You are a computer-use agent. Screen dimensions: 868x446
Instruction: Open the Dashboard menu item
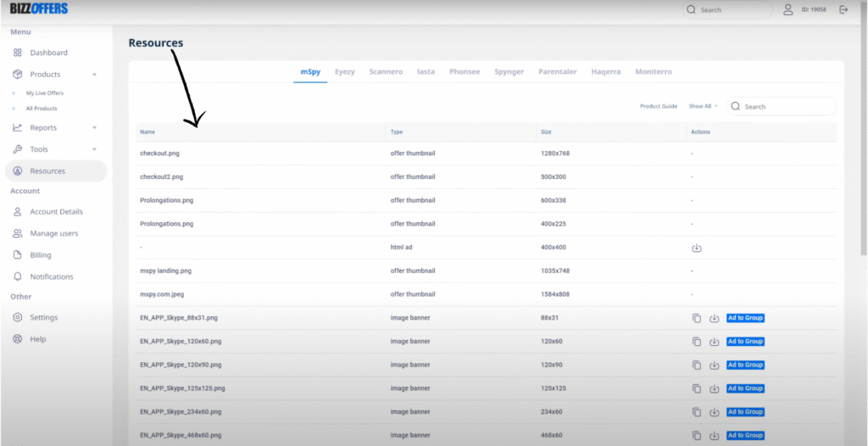pyautogui.click(x=48, y=53)
